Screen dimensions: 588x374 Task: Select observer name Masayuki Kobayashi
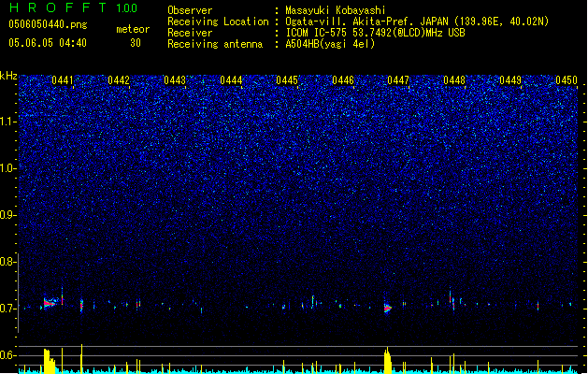click(x=336, y=10)
